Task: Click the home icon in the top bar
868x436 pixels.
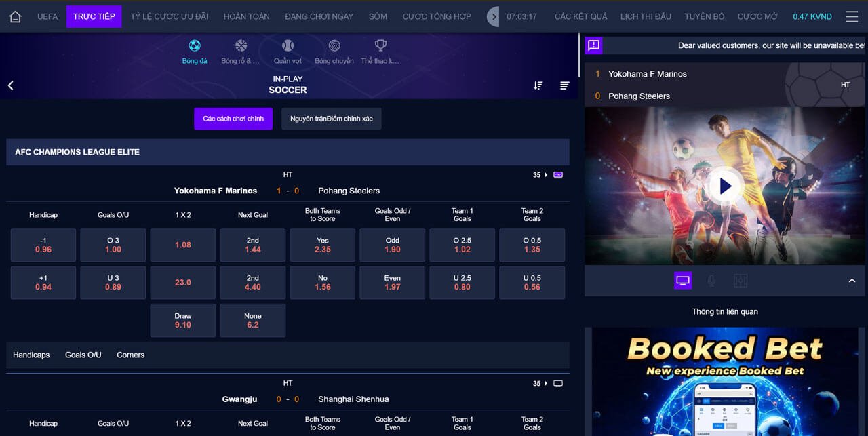Action: click(x=14, y=16)
